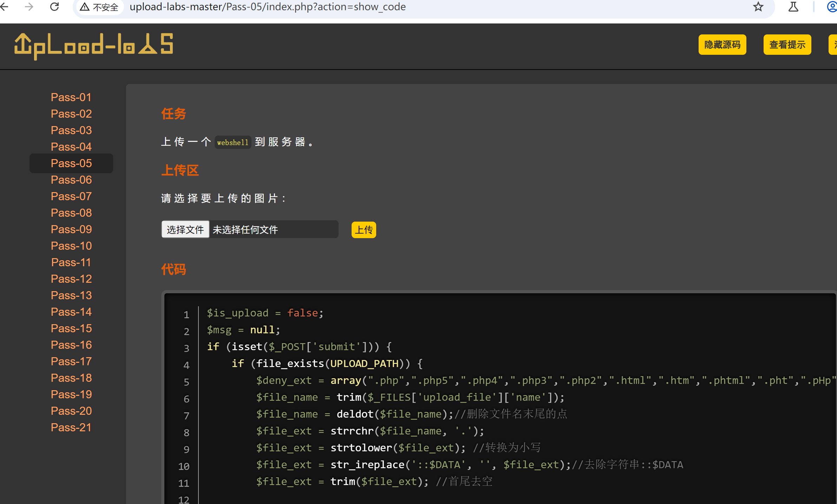The image size is (837, 504).
Task: Click the browser reload icon
Action: 54,7
